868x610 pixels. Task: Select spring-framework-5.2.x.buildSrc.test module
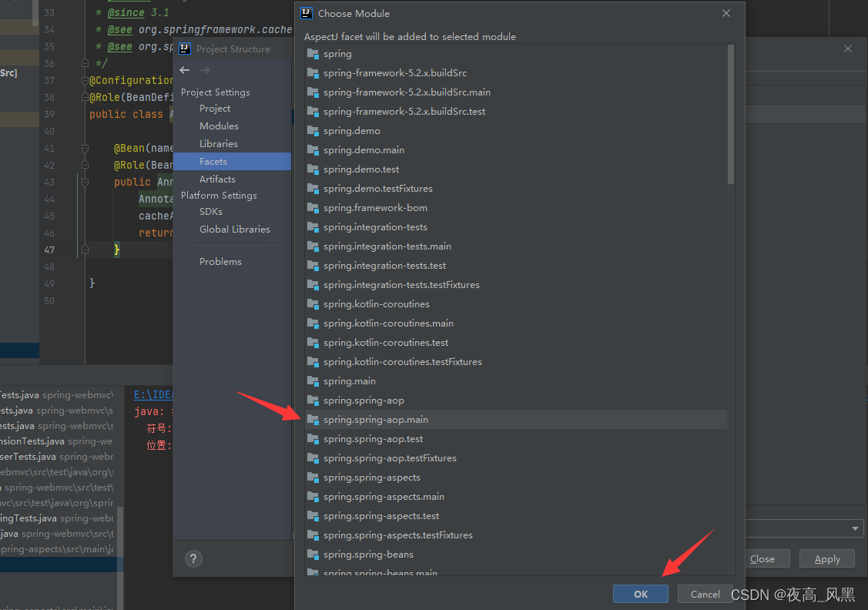pos(515,111)
